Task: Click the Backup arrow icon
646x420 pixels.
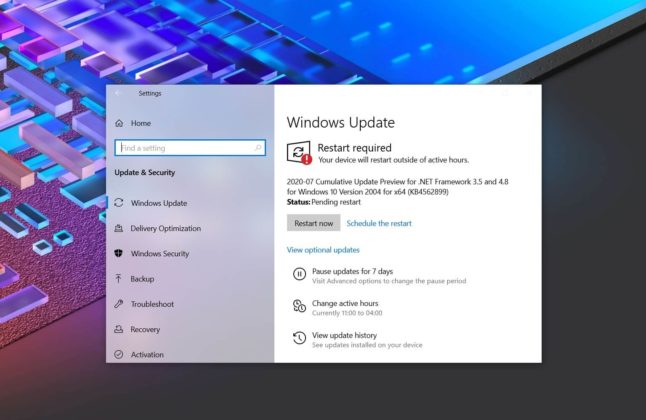Action: (x=119, y=279)
